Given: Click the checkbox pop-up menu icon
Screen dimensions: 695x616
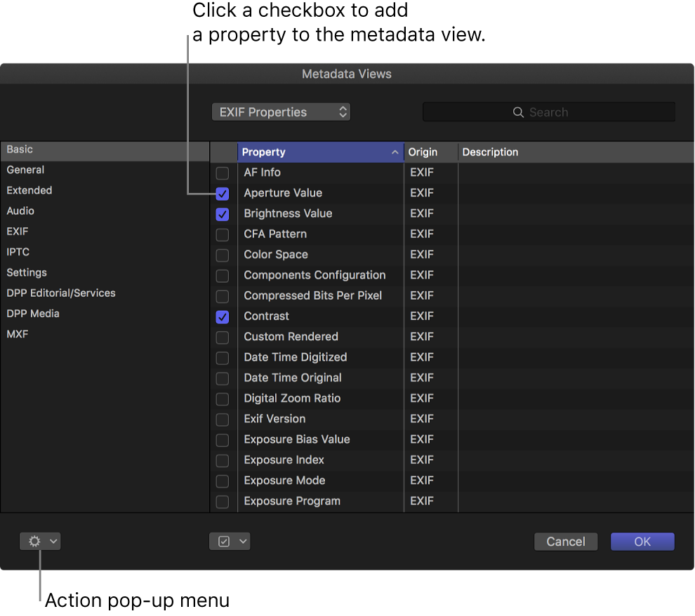Looking at the screenshot, I should pos(225,541).
